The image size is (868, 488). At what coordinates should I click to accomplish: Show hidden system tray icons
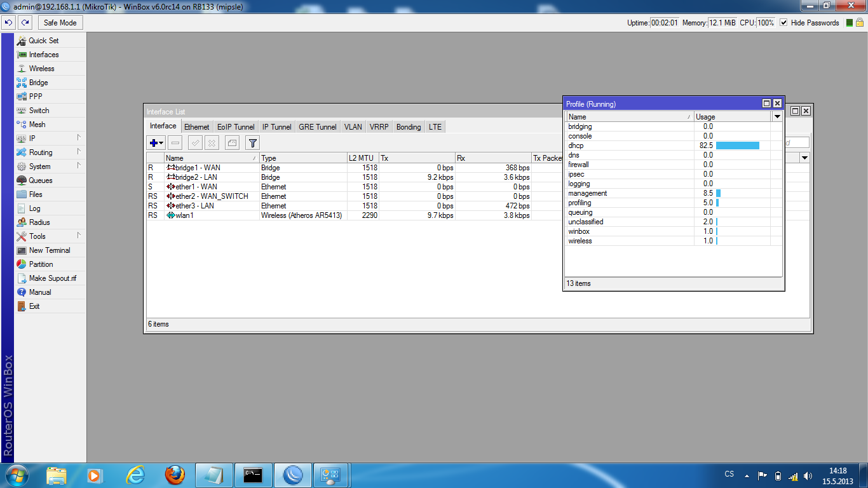[x=747, y=475]
